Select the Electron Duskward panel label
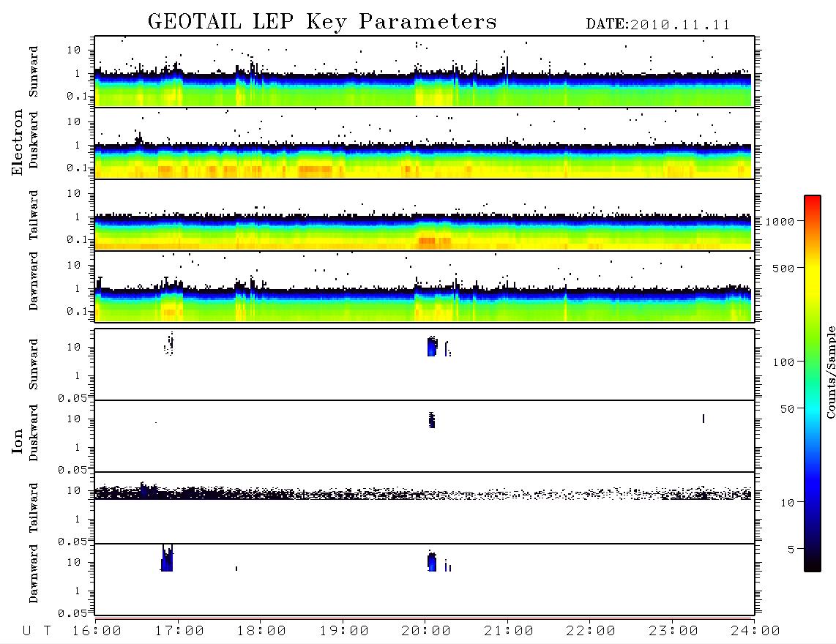This screenshot has height=644, width=836. (x=34, y=140)
